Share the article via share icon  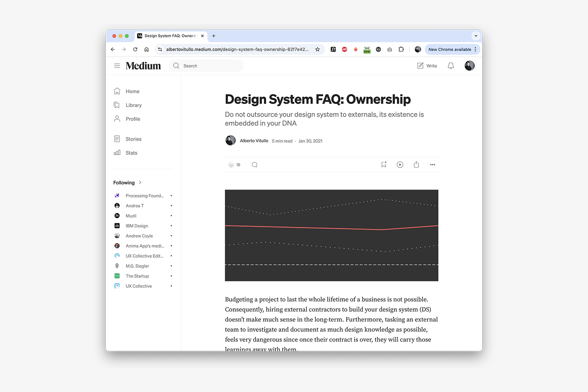tap(416, 165)
